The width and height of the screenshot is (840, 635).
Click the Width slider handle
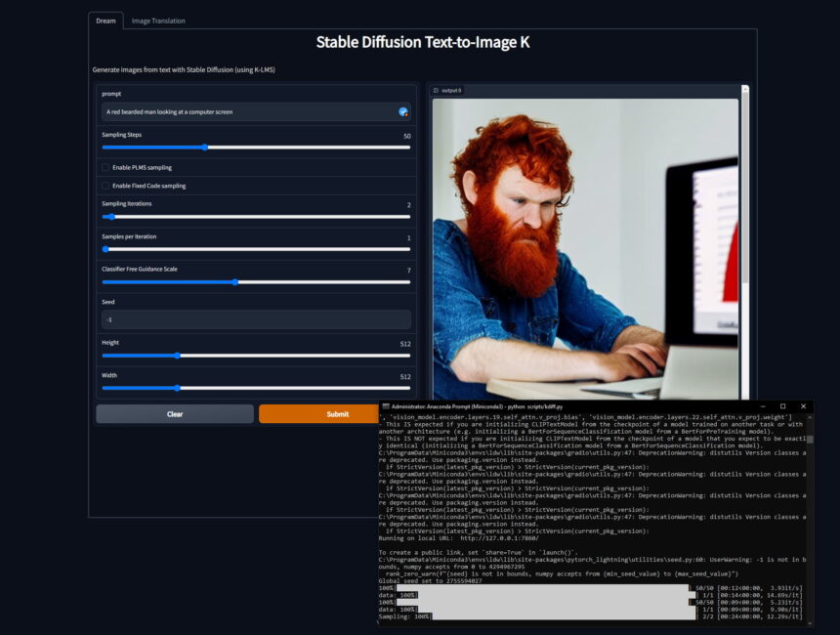coord(177,388)
